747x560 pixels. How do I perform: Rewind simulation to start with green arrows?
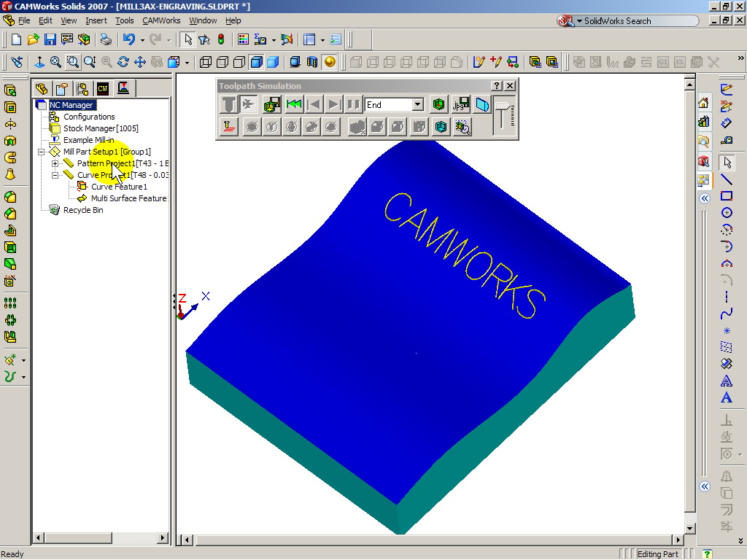[x=295, y=104]
